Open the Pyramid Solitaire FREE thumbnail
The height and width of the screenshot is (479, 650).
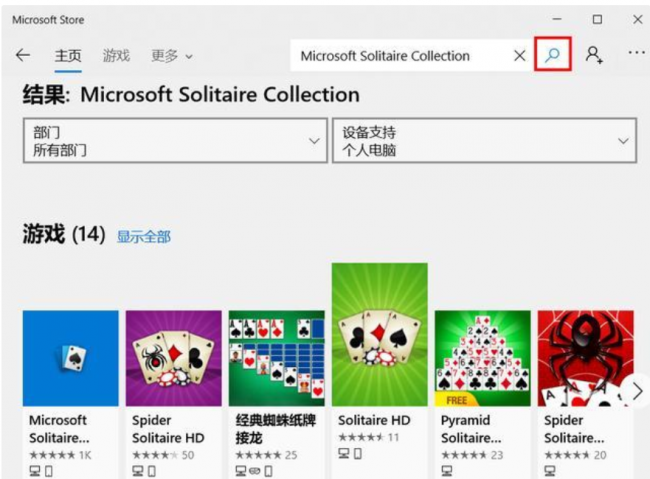click(x=483, y=358)
